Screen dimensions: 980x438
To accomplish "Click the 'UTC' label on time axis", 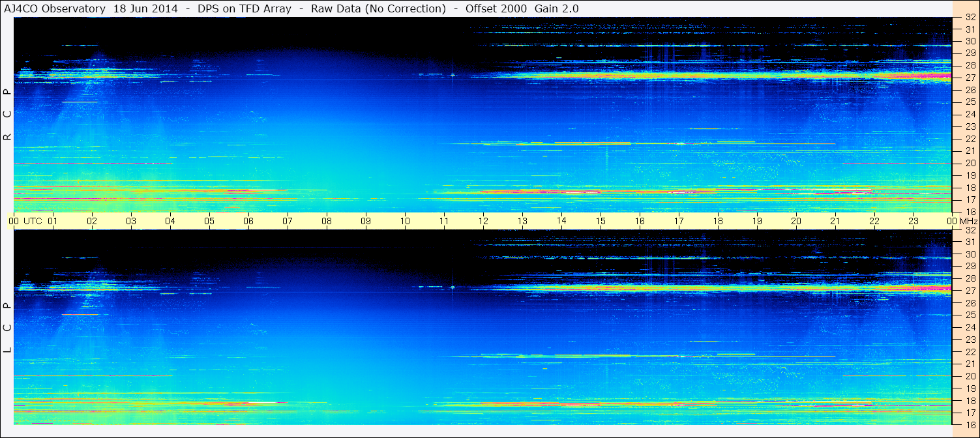I will 33,221.
